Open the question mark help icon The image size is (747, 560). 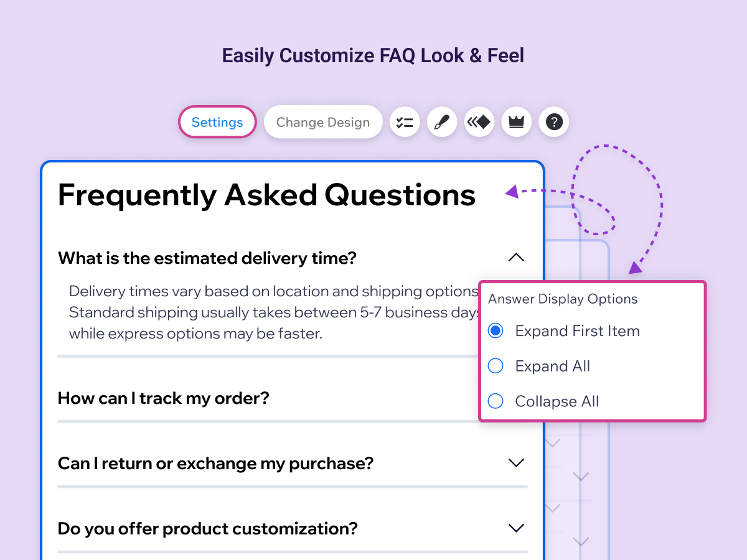click(x=554, y=122)
